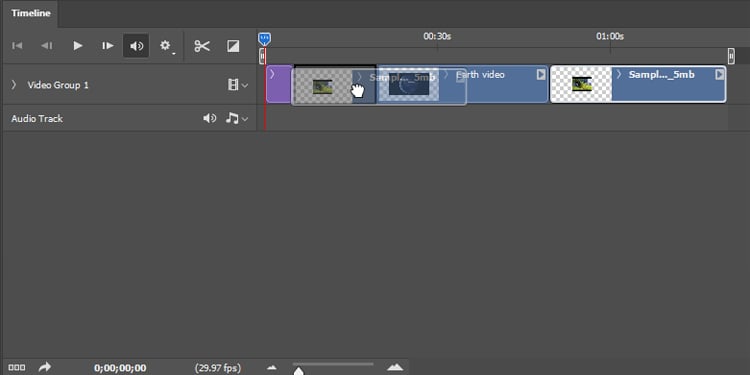Click the last Sampl..._5mb clip thumbnail
Image resolution: width=750 pixels, height=375 pixels.
click(x=582, y=84)
